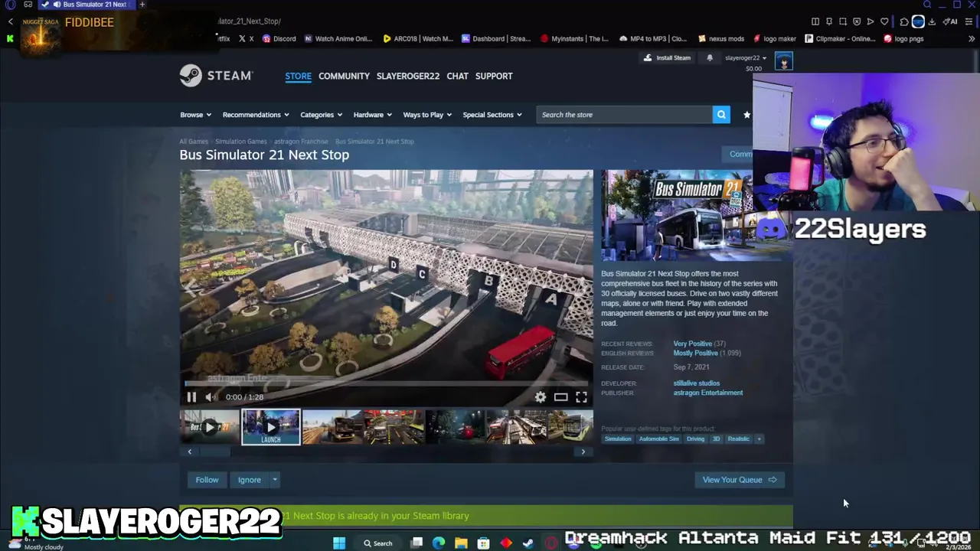
Task: Open the SLAYEROGER22 profile tab
Action: (x=408, y=76)
